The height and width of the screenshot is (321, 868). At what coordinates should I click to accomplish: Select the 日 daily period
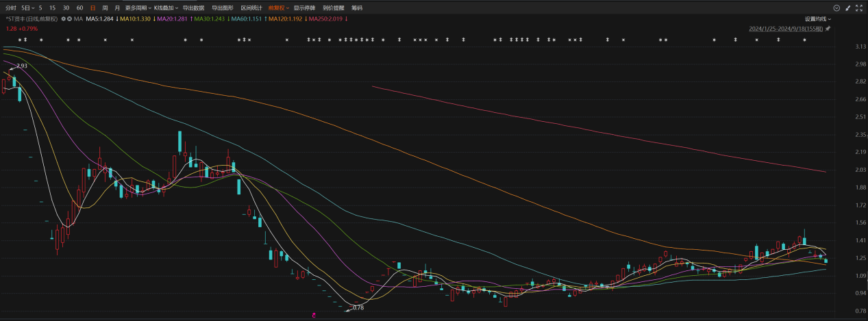click(93, 8)
